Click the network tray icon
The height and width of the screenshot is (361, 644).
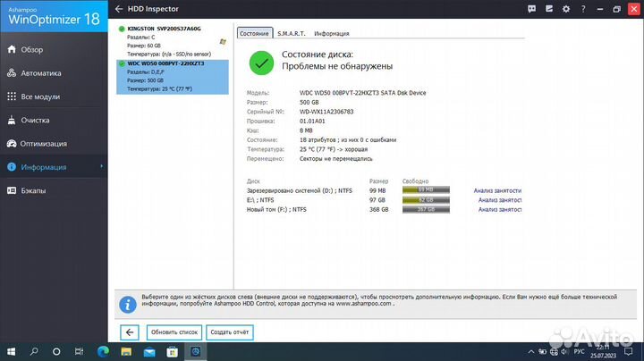tap(554, 351)
